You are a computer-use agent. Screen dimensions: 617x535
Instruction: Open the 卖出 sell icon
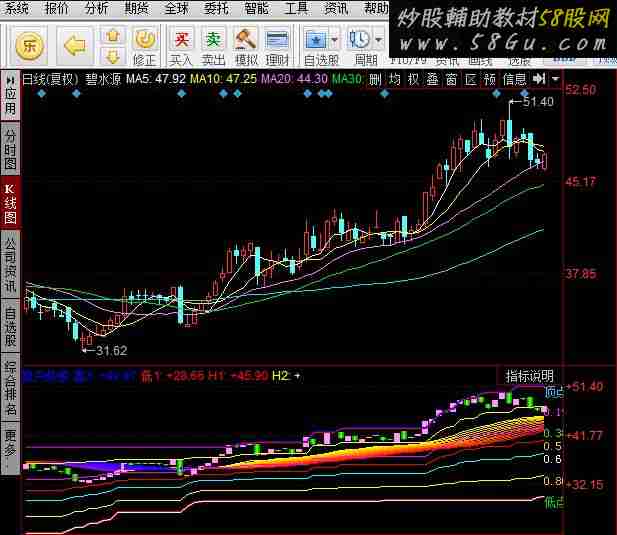pyautogui.click(x=213, y=46)
